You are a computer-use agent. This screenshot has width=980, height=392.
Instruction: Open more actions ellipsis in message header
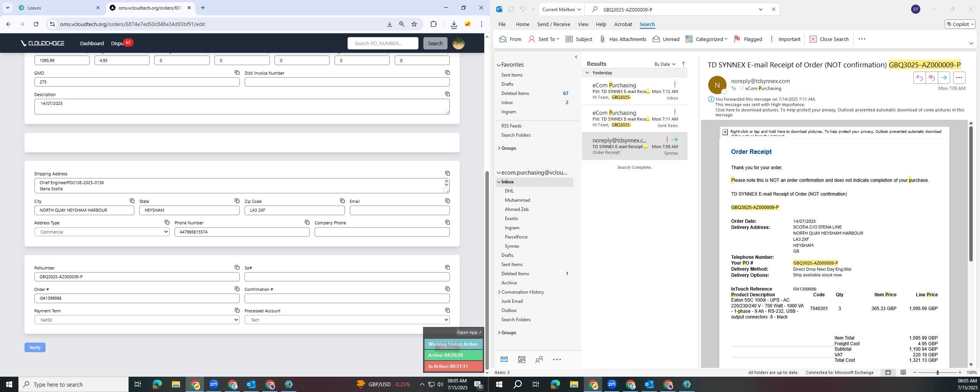click(x=959, y=78)
